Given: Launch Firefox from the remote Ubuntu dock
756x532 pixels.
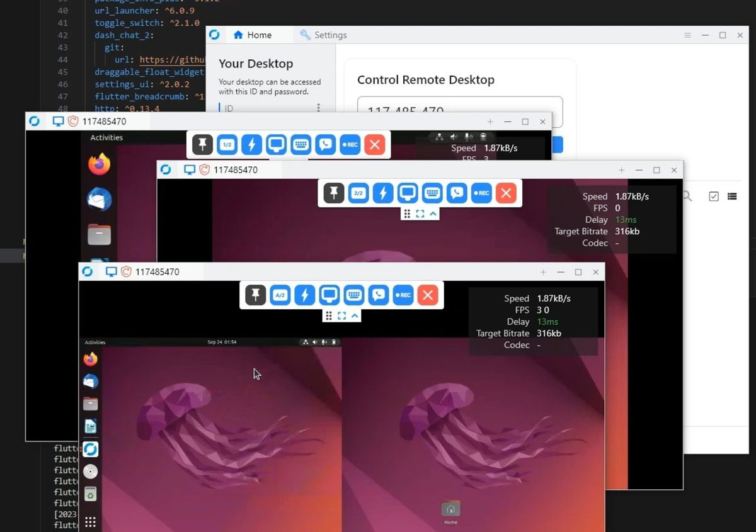Looking at the screenshot, I should 90,359.
